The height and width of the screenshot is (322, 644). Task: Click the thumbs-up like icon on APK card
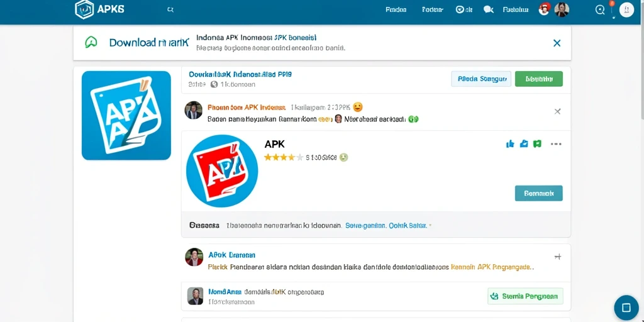tap(510, 144)
